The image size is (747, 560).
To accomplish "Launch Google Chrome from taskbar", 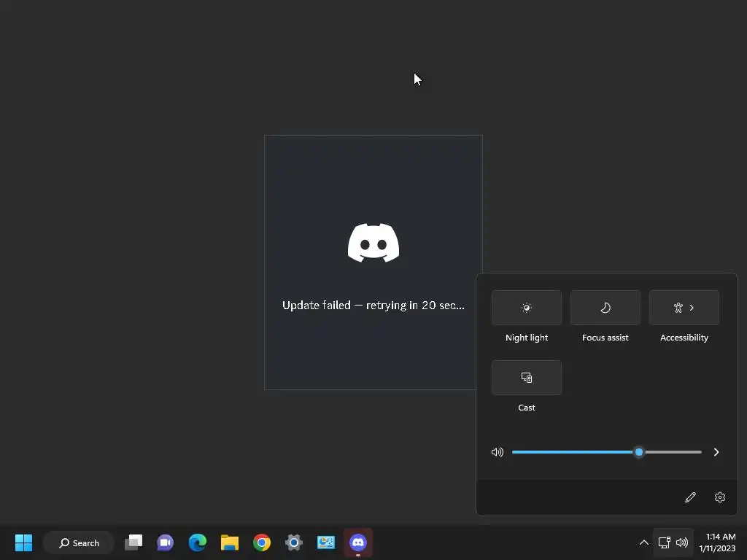I will 262,542.
